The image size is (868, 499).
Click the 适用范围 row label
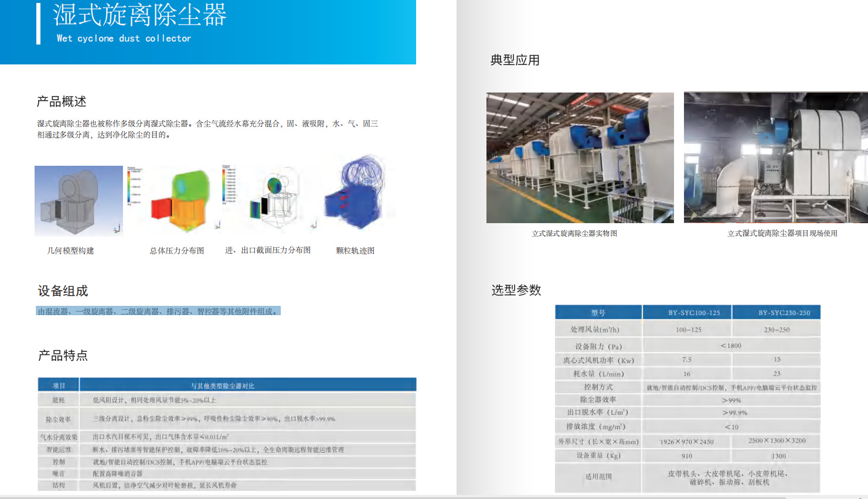coord(598,477)
